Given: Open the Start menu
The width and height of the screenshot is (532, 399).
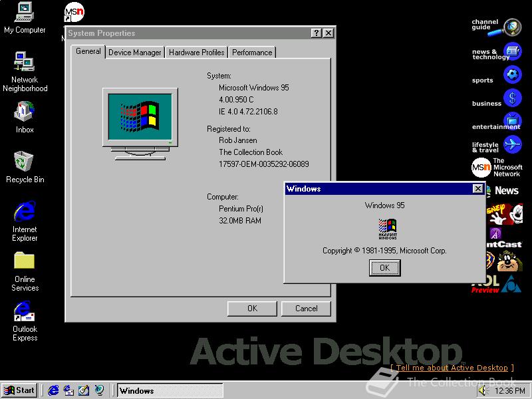Looking at the screenshot, I should (19, 390).
